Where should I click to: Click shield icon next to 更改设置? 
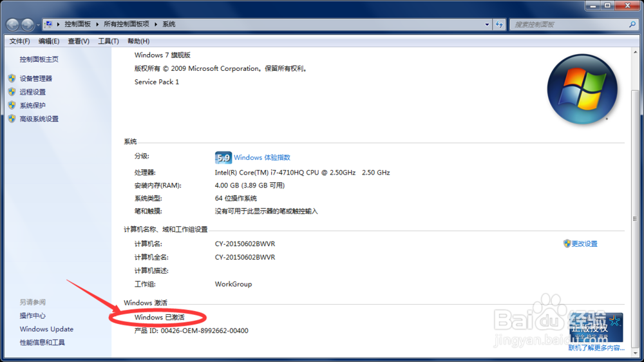click(x=567, y=243)
